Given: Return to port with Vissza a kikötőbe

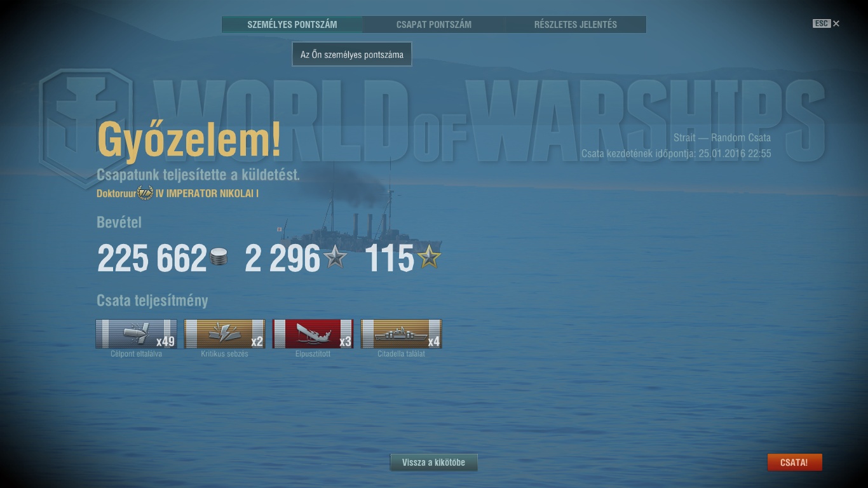Looking at the screenshot, I should tap(433, 463).
